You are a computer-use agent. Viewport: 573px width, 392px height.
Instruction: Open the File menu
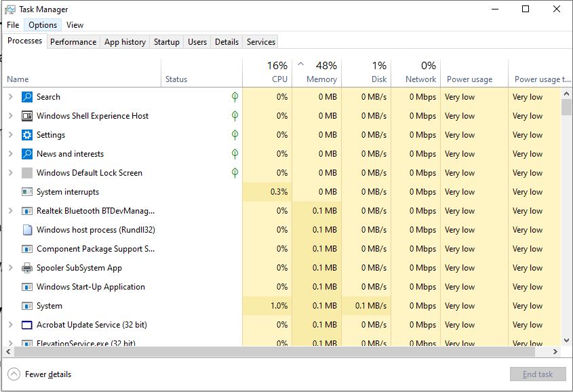[x=13, y=25]
